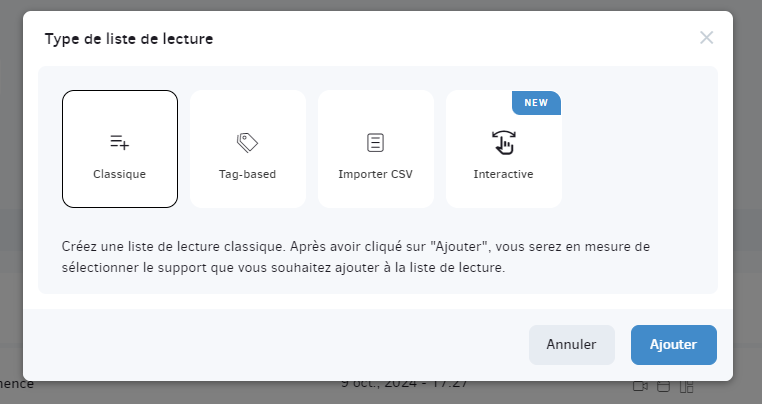The width and height of the screenshot is (762, 404).
Task: Click the "Classique" text label
Action: coord(120,174)
